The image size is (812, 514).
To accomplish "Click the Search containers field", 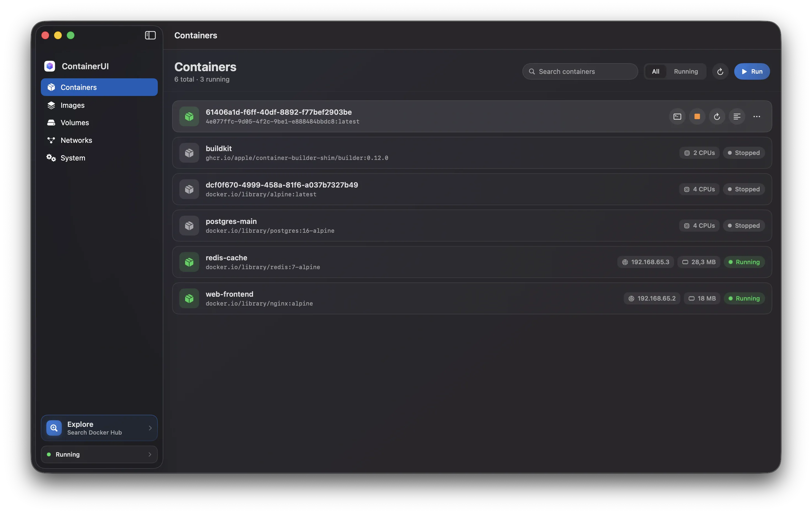I will 580,71.
